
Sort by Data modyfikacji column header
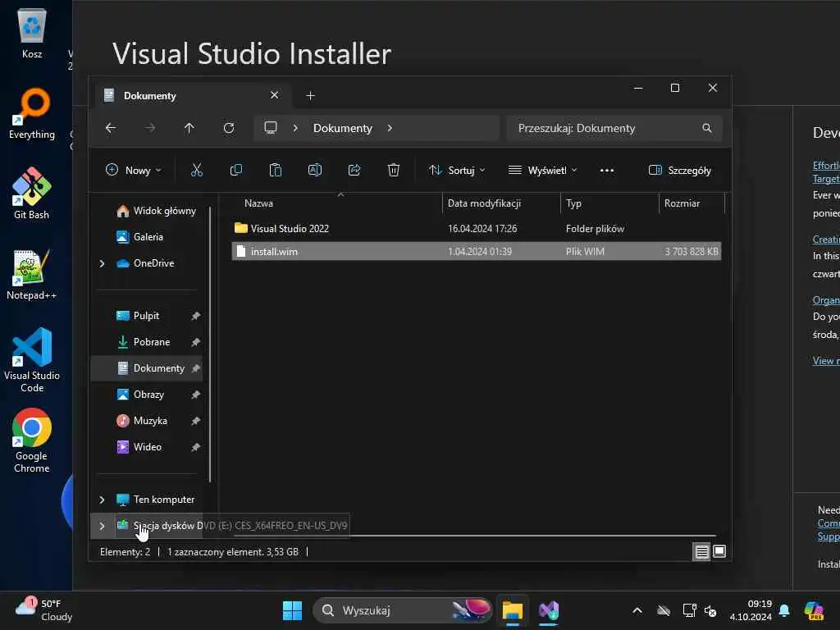click(x=501, y=203)
